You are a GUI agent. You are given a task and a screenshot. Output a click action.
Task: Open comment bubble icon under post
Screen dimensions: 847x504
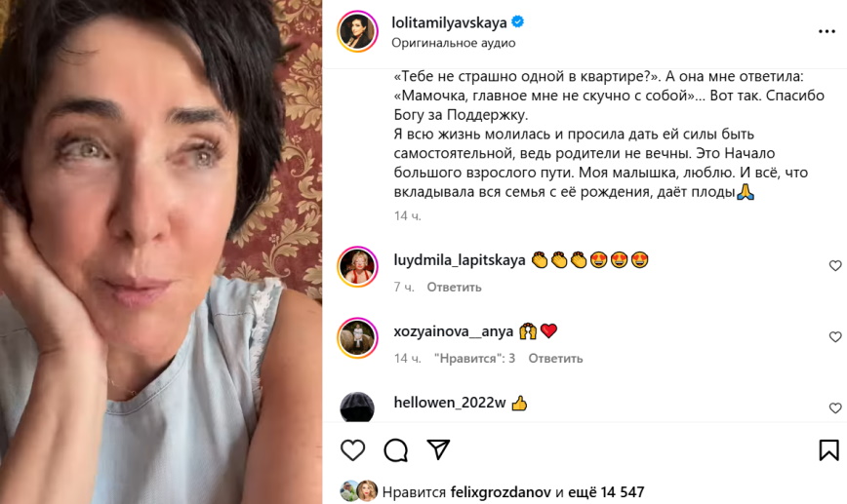(x=395, y=450)
